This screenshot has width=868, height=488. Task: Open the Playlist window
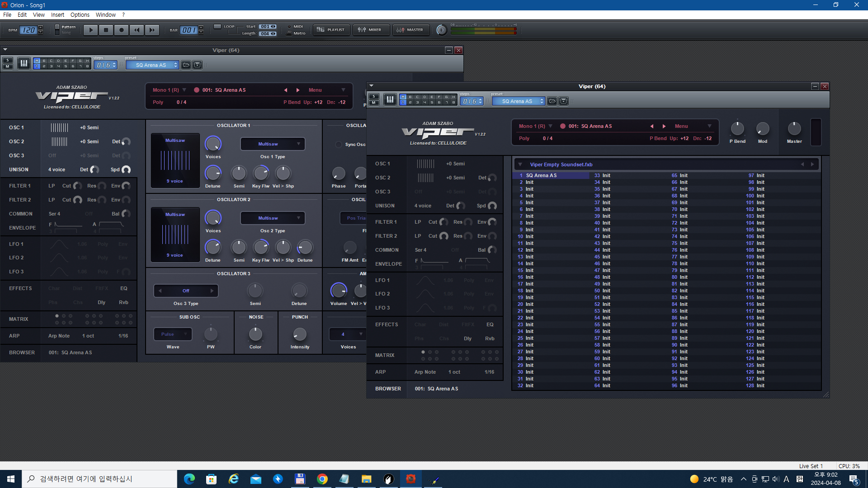click(331, 30)
